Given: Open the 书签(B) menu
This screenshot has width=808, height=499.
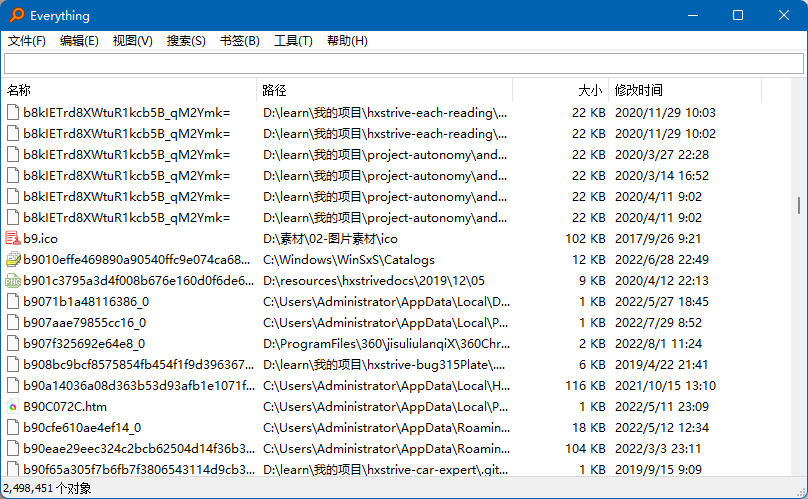Looking at the screenshot, I should coord(240,41).
